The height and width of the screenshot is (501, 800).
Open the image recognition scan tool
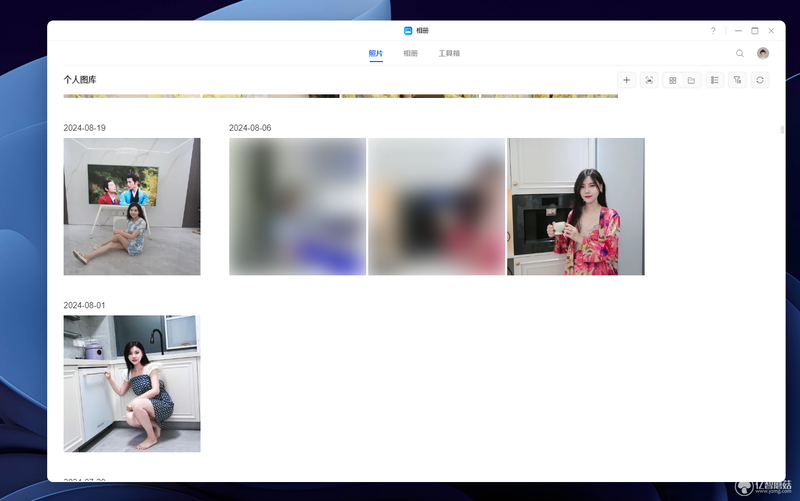[x=649, y=80]
